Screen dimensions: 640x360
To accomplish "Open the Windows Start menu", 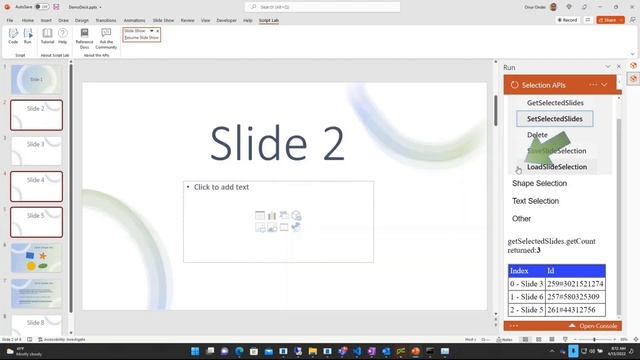I will (195, 351).
